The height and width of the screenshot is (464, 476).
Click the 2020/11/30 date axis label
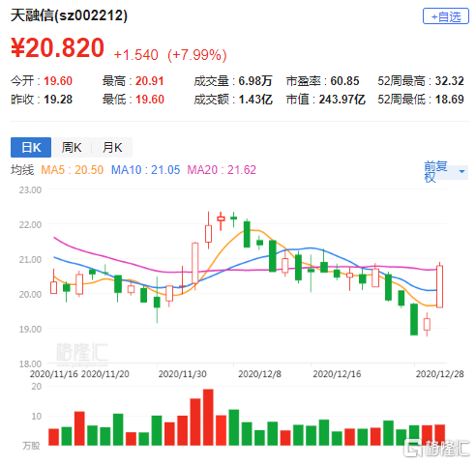(182, 374)
